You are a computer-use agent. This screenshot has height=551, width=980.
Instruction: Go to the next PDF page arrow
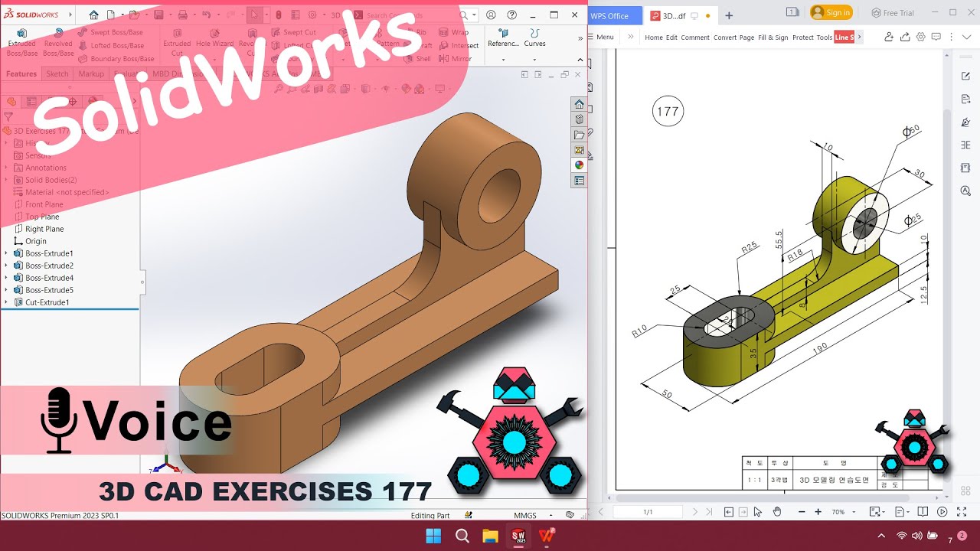pos(694,512)
